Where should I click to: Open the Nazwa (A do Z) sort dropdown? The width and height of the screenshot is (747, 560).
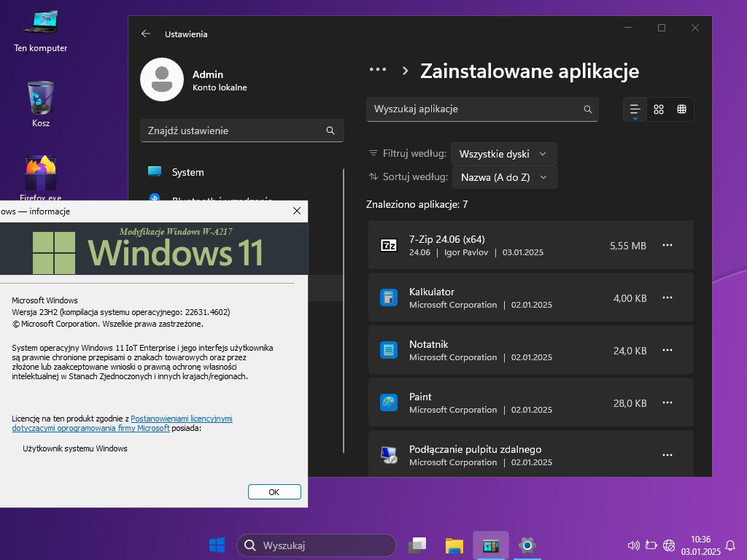(x=504, y=177)
